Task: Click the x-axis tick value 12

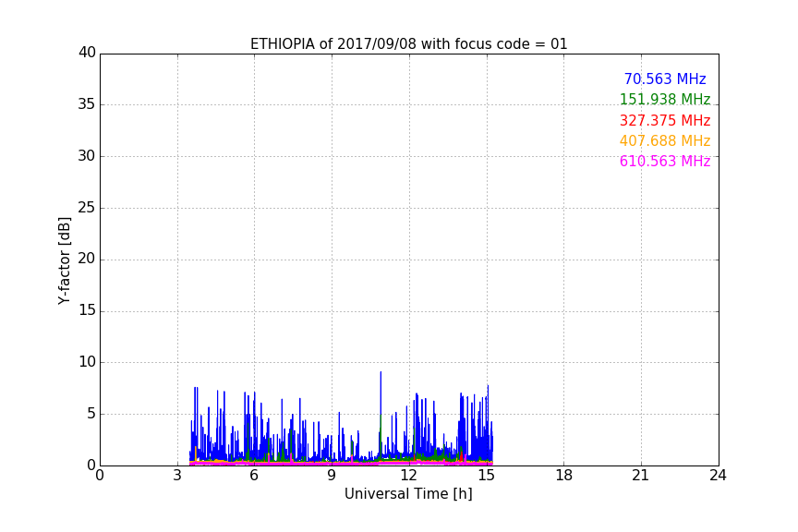Action: tap(408, 476)
